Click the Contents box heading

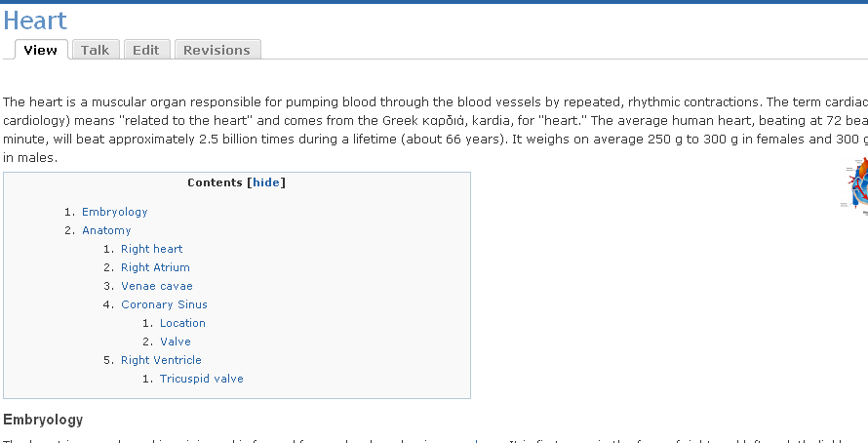216,182
